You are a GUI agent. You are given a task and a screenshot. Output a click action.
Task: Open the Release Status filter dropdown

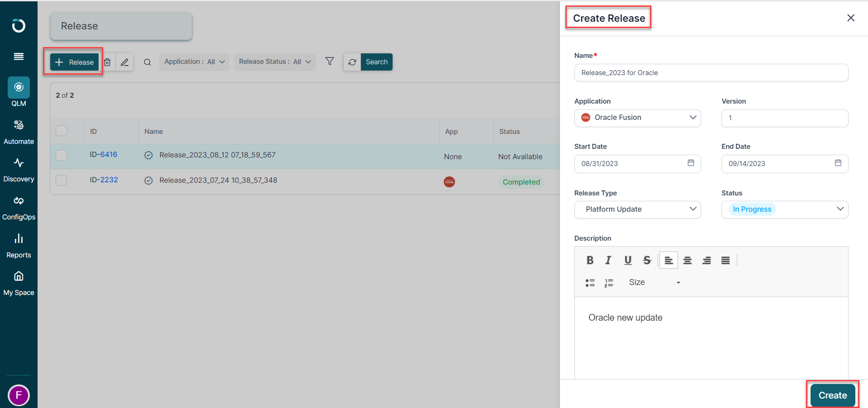coord(275,62)
